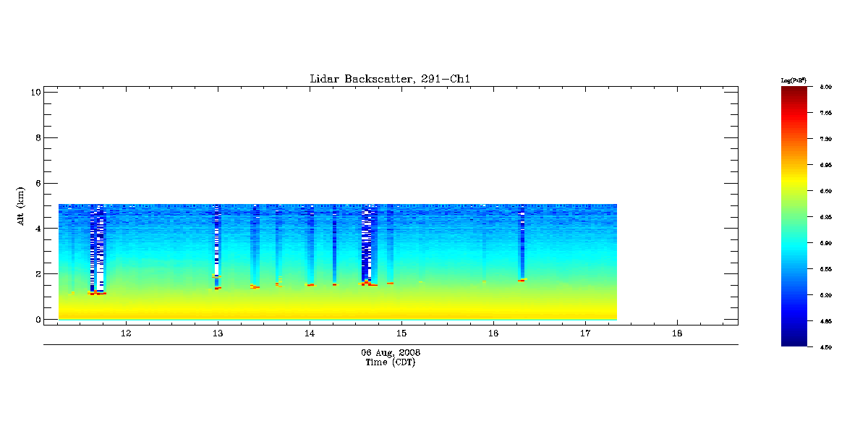This screenshot has width=868, height=434.
Task: Click the x-axis tick label '18'
Action: (677, 333)
